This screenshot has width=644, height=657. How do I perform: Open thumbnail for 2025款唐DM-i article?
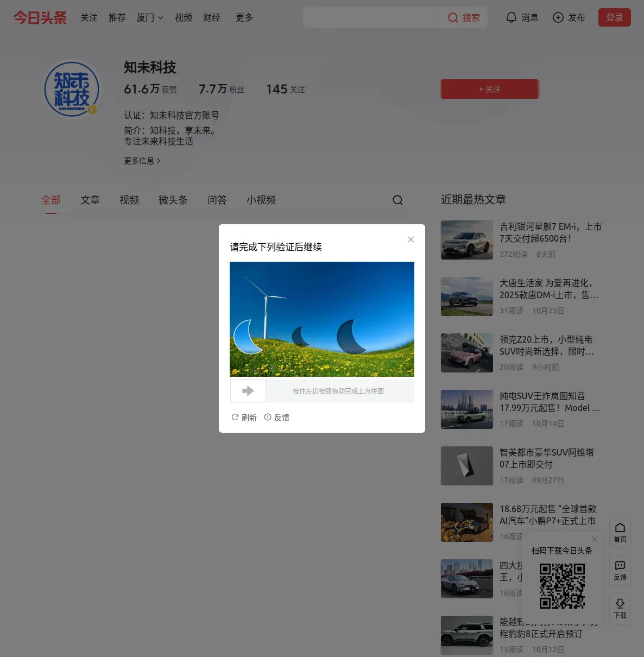pos(467,296)
